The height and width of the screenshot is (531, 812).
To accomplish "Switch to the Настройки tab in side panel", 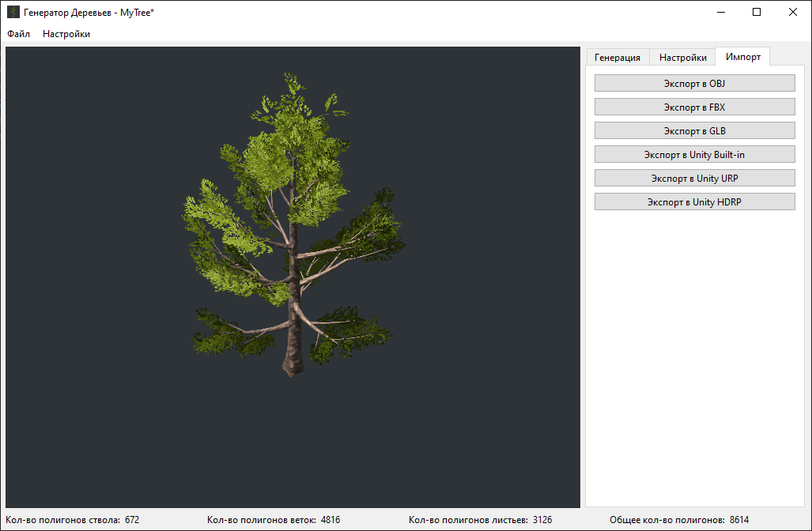I will pos(682,58).
